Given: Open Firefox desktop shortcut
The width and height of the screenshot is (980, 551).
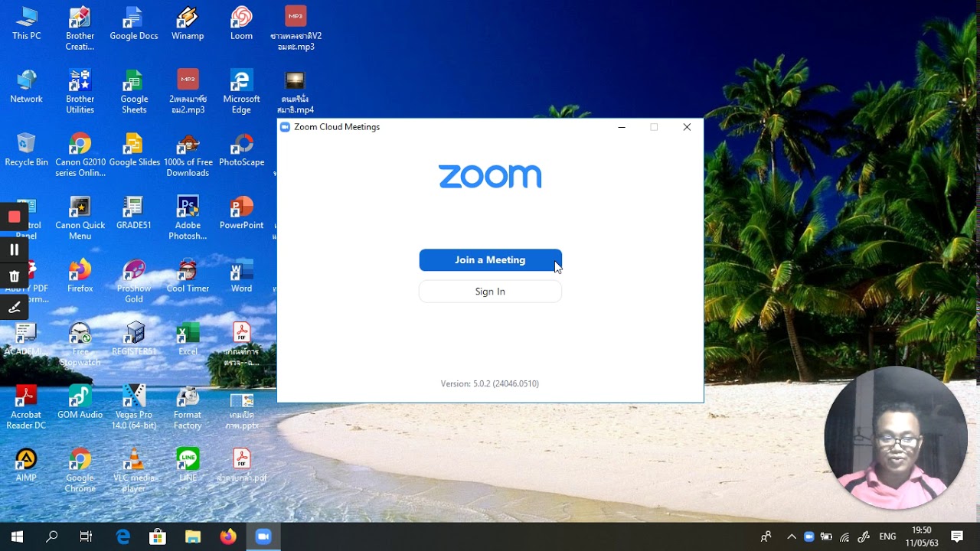Looking at the screenshot, I should click(80, 276).
